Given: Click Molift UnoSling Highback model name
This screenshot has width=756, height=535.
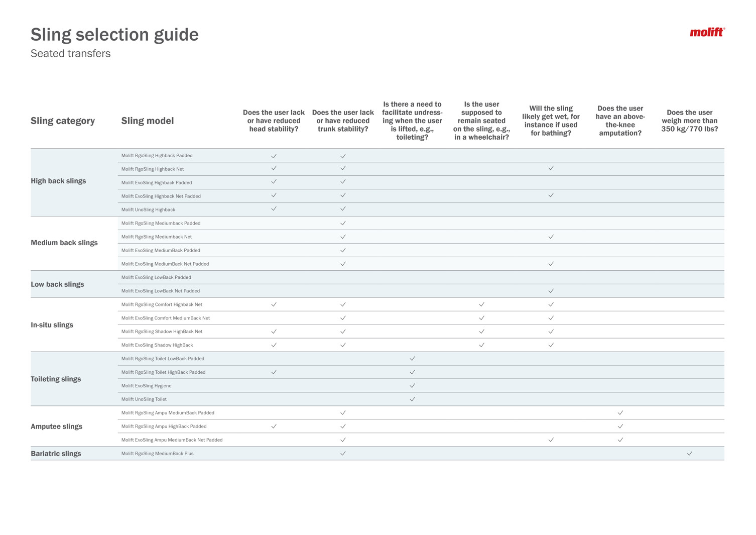Looking at the screenshot, I should tap(148, 209).
